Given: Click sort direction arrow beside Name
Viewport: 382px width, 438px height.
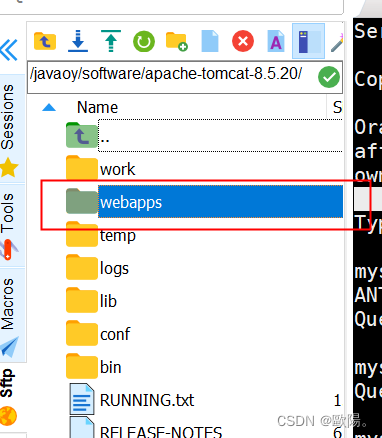Looking at the screenshot, I should click(x=49, y=107).
